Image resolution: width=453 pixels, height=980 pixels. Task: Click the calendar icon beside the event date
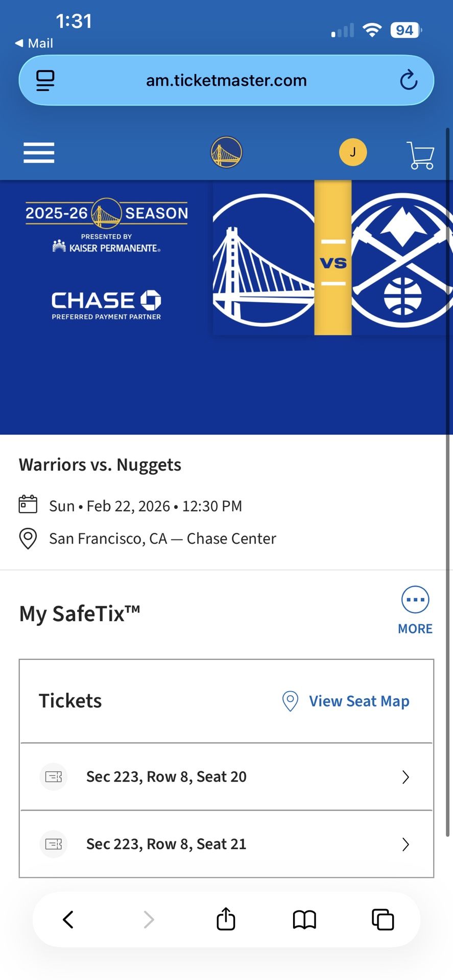coord(28,504)
